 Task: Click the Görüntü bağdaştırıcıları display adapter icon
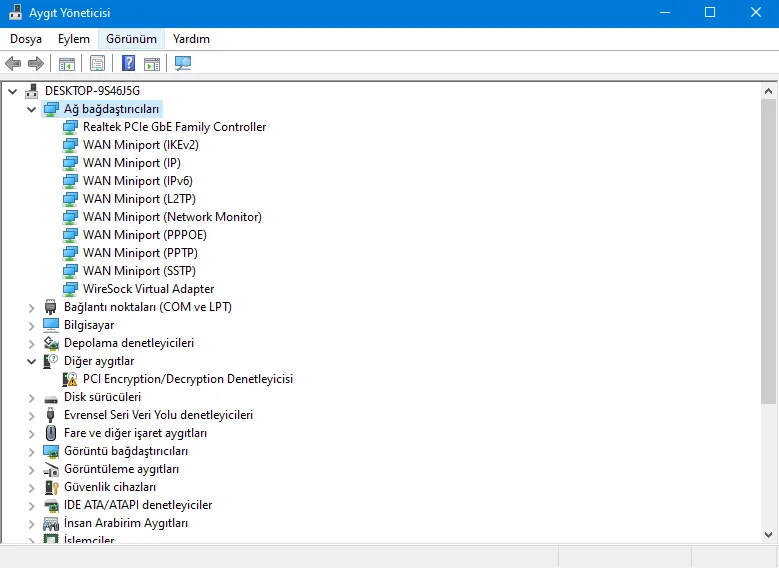(x=51, y=451)
